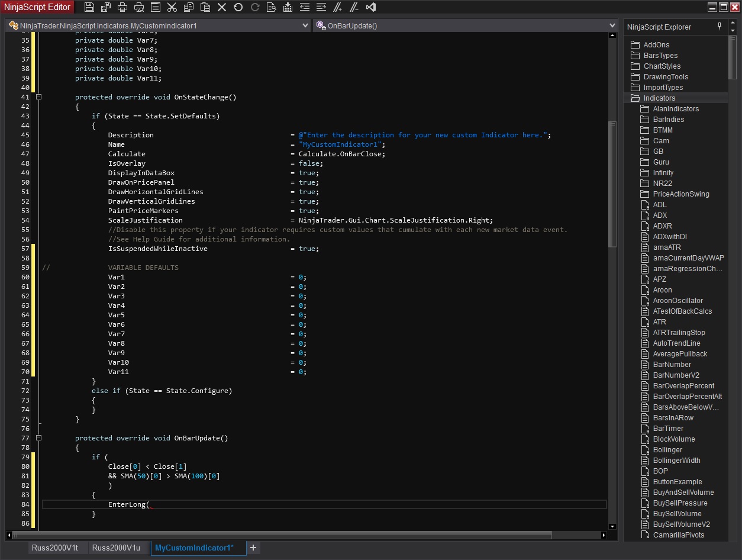
Task: Click the editor scroll up arrow
Action: (x=612, y=36)
